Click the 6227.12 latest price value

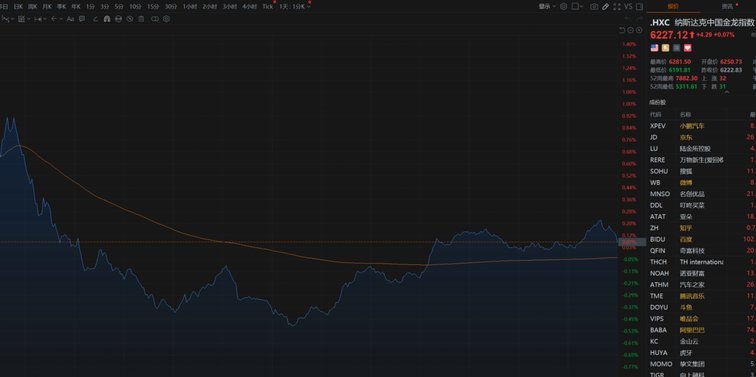pyautogui.click(x=669, y=35)
